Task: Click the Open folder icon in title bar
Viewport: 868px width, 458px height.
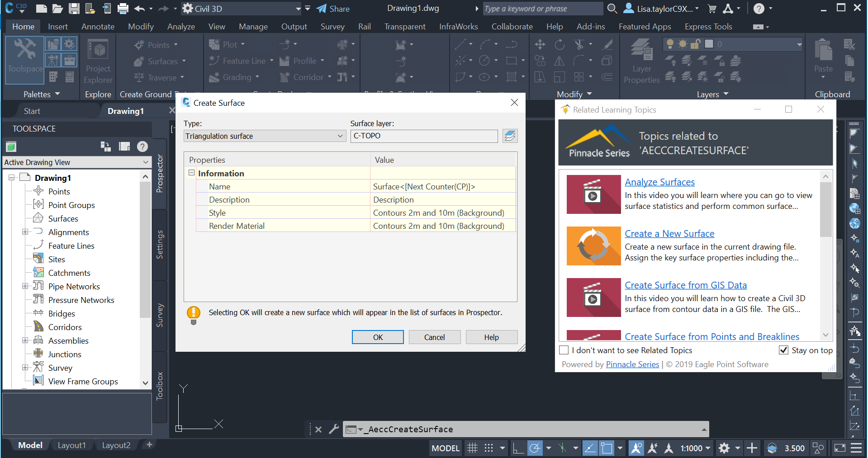Action: pyautogui.click(x=57, y=9)
